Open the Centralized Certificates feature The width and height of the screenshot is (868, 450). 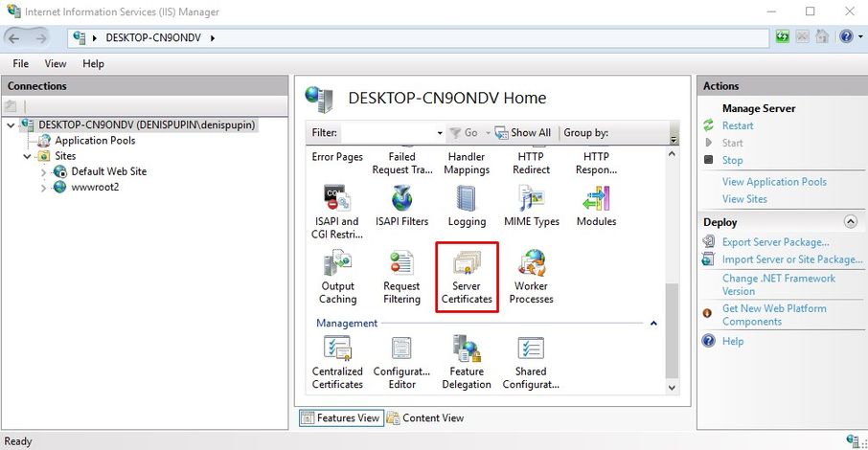(337, 363)
